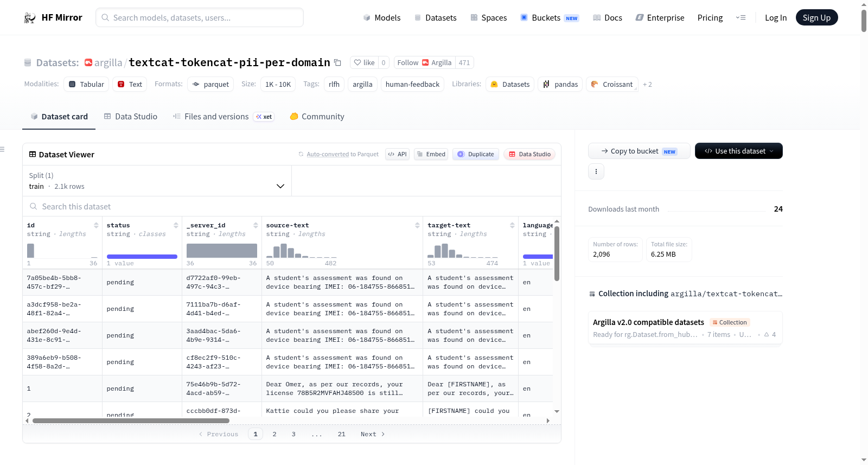Open the Pricing page

pos(710,18)
